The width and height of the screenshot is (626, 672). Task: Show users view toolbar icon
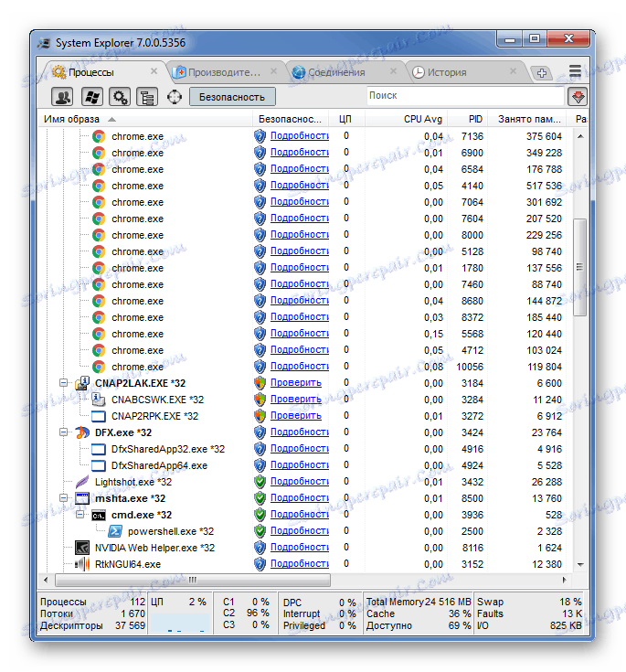62,97
